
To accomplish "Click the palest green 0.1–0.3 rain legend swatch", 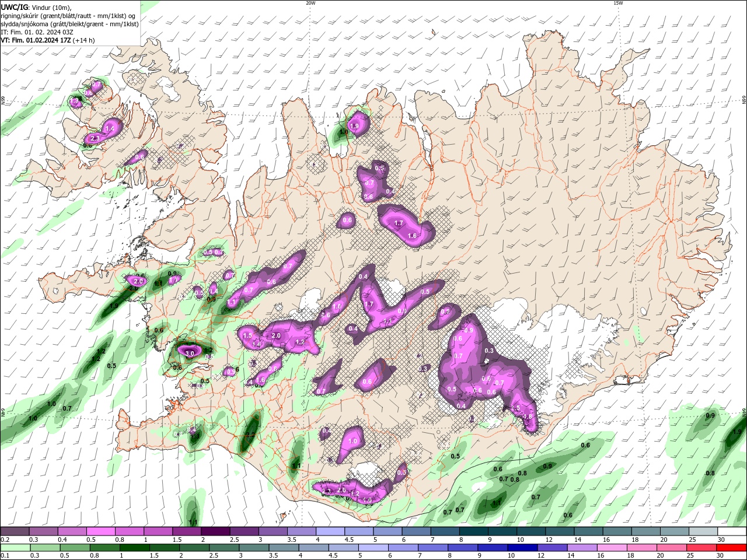I will tap(16, 548).
